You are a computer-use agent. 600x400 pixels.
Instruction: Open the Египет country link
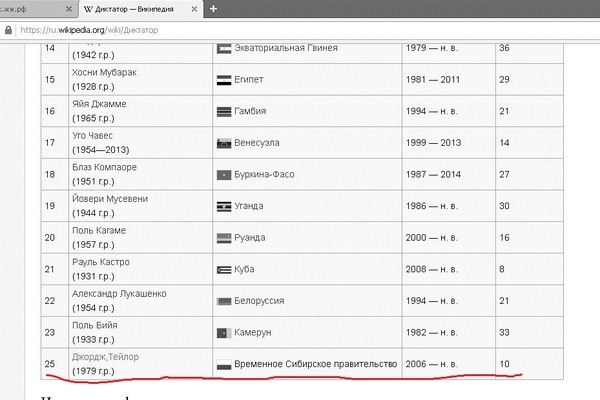[249, 80]
